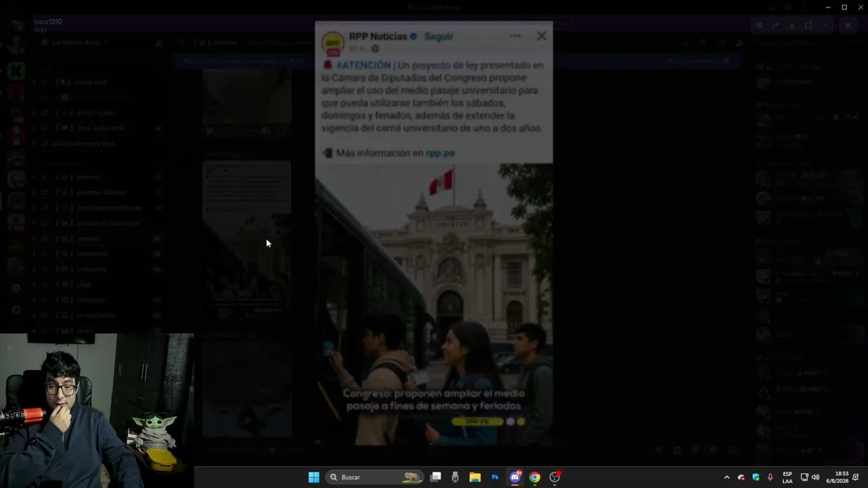Open the volume control in the tray
This screenshot has width=868, height=488.
pos(815,477)
